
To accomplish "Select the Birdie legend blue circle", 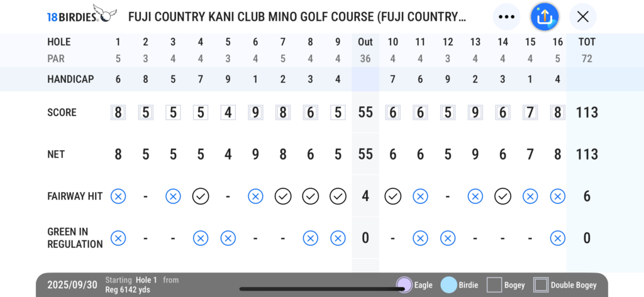I will [449, 285].
